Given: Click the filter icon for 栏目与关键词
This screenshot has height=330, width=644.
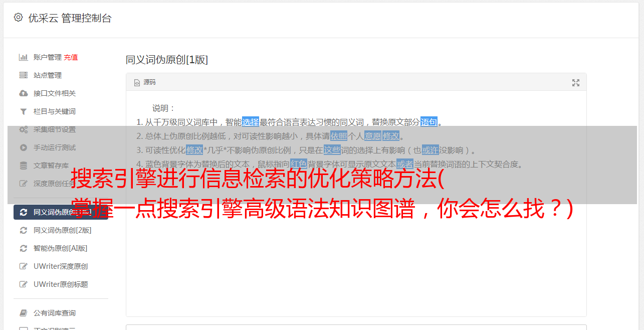Looking at the screenshot, I should [x=23, y=111].
